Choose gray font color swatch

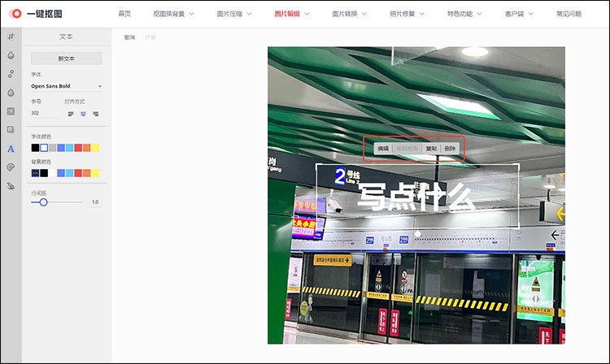pyautogui.click(x=53, y=148)
